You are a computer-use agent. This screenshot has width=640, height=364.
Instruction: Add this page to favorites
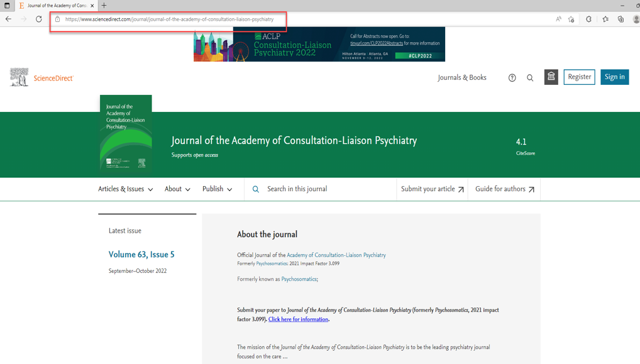[x=571, y=19]
